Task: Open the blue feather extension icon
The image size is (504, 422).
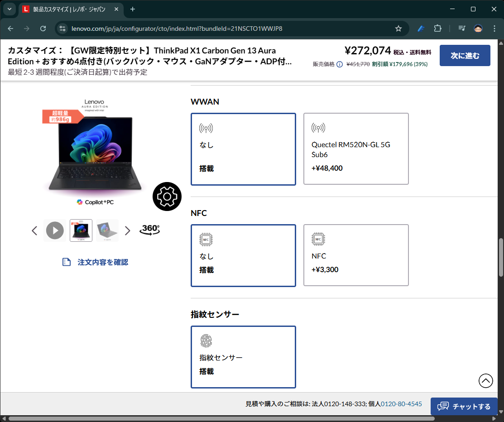Action: [421, 29]
